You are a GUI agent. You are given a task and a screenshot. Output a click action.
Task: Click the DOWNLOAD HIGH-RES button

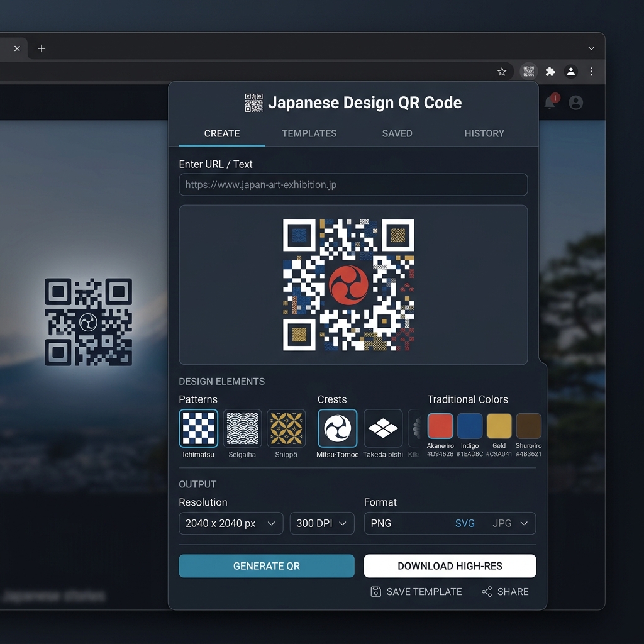[x=450, y=566]
